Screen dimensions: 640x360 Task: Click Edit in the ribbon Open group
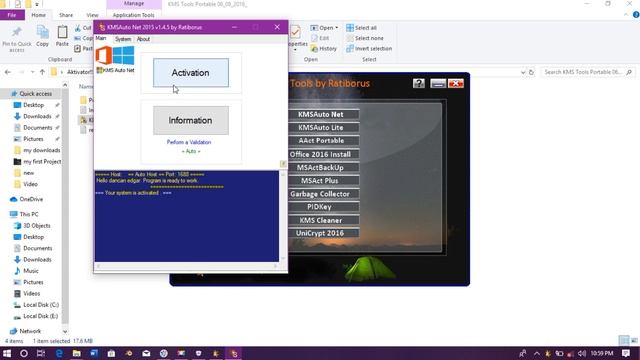[x=320, y=38]
